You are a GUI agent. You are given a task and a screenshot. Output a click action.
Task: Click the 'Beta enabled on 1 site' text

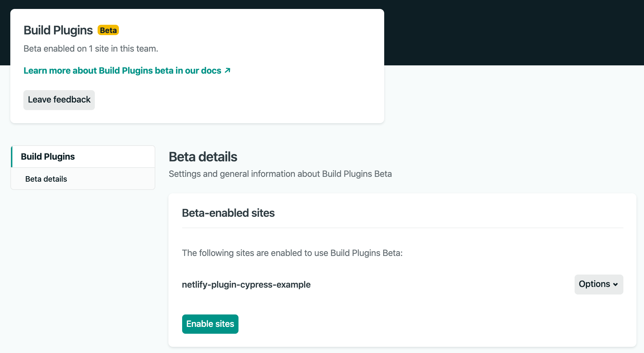pos(91,49)
